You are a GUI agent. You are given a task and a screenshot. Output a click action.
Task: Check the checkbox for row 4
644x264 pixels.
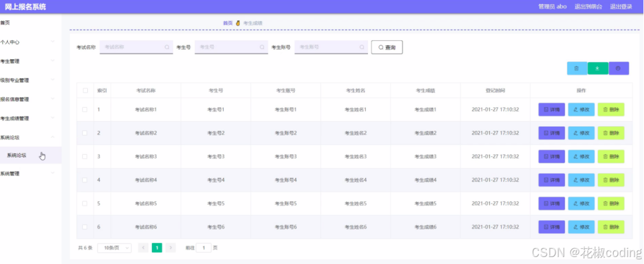pyautogui.click(x=85, y=180)
